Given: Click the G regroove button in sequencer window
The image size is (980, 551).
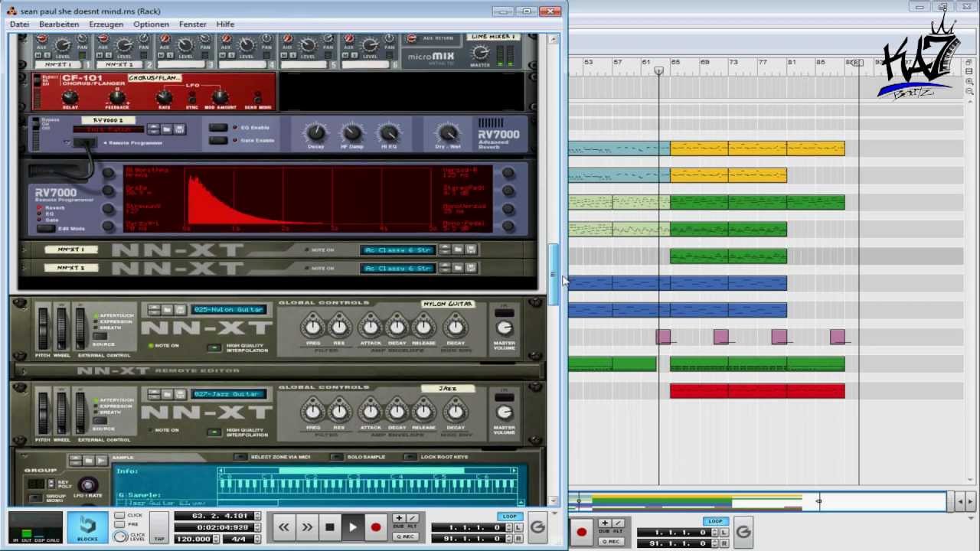Looking at the screenshot, I should 743,531.
